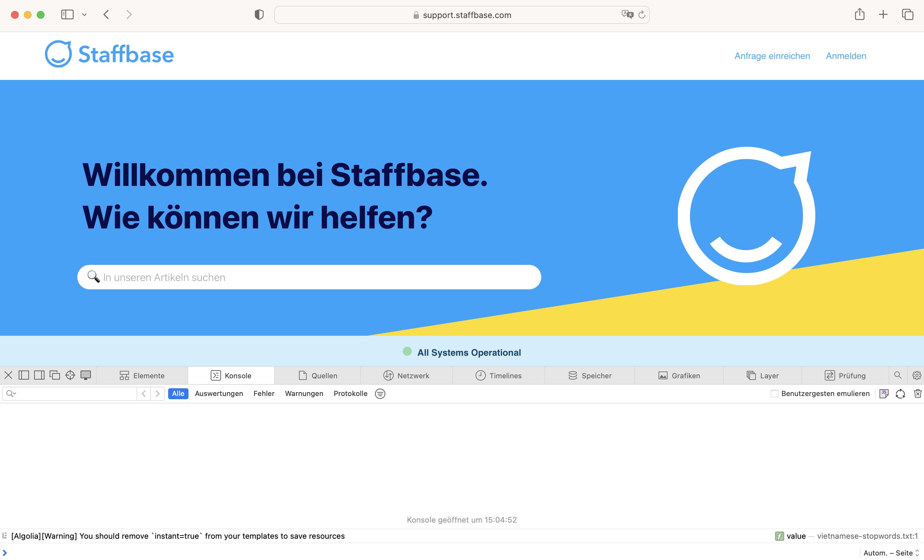Dock inspector to the right side icon
This screenshot has width=924, height=560.
coord(39,375)
